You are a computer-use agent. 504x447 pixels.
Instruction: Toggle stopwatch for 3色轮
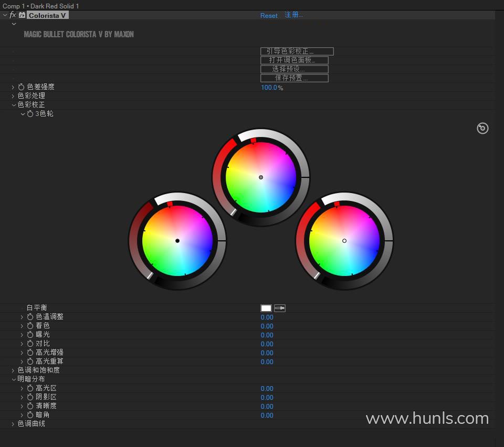(30, 114)
